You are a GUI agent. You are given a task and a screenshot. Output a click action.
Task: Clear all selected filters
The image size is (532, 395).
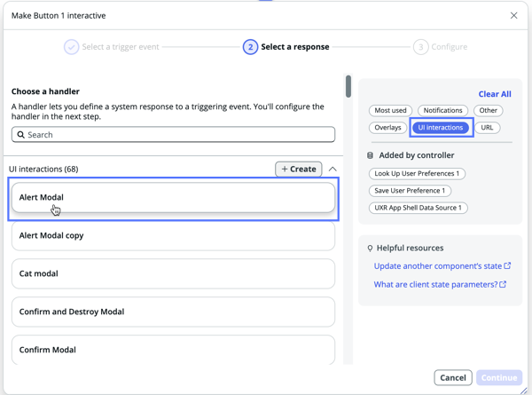pos(495,94)
